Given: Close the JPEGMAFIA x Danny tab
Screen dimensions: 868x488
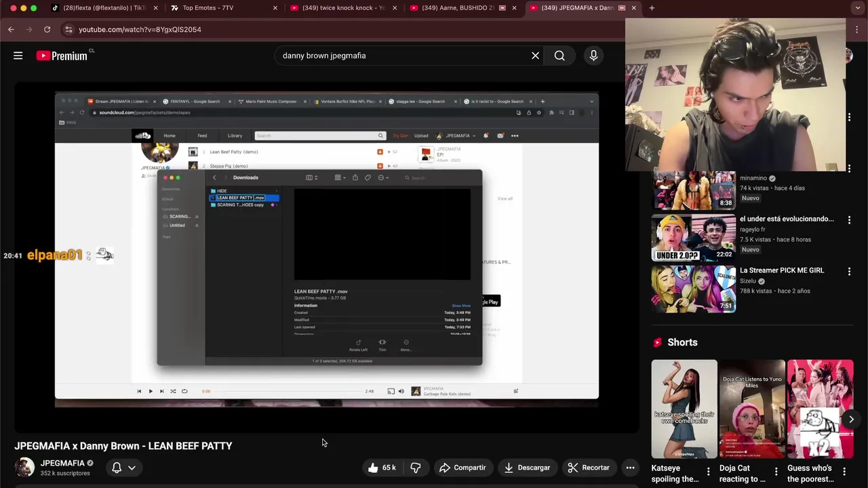Looking at the screenshot, I should tap(633, 8).
